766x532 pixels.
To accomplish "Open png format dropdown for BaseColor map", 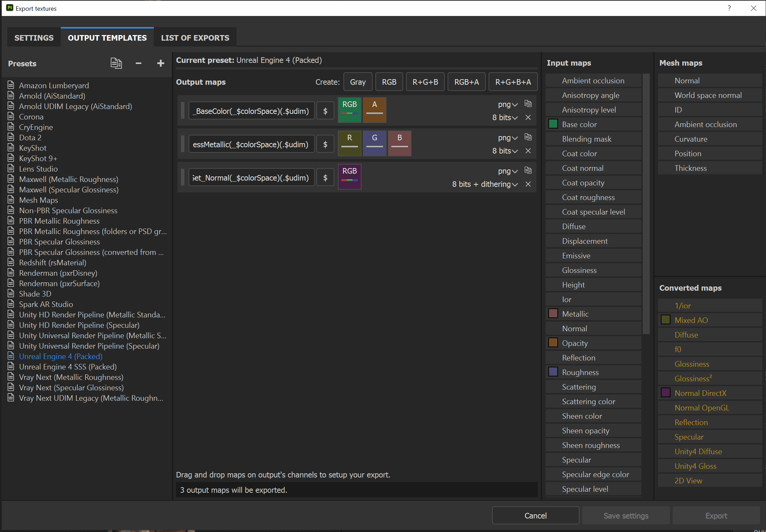I will pyautogui.click(x=508, y=105).
